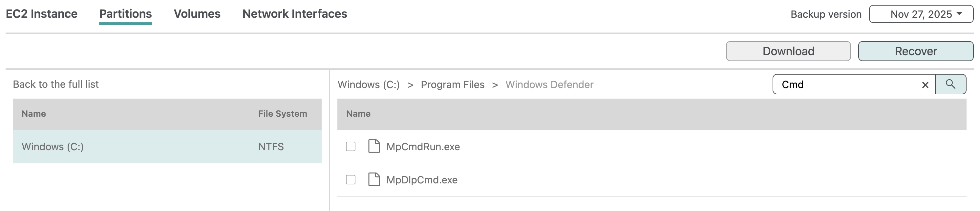Viewport: 980px width, 211px height.
Task: Open the MpCmdRun.exe file name
Action: (423, 147)
